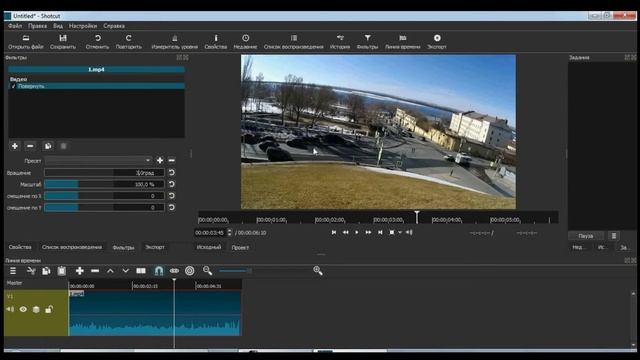Switch to the bottom Свойства tab

[x=20, y=247]
